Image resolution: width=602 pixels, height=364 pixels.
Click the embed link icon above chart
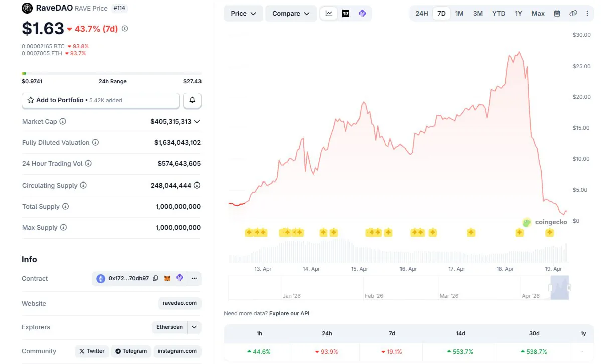pyautogui.click(x=573, y=13)
